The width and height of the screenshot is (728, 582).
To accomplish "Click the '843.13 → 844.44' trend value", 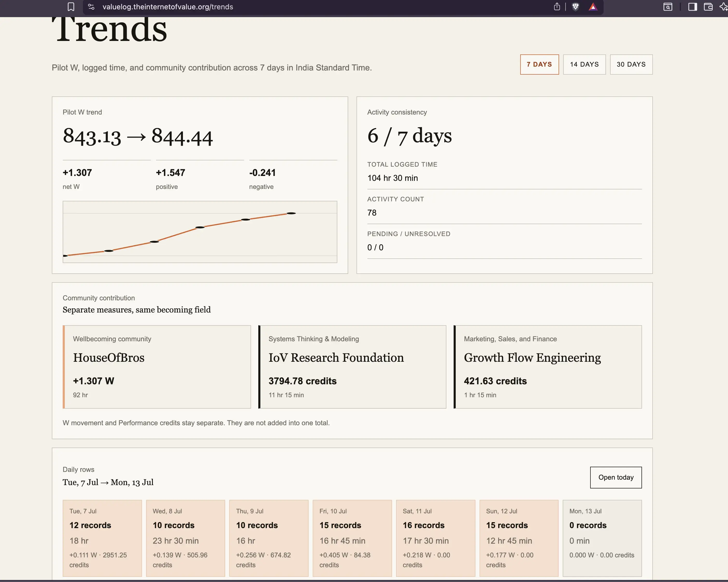I will point(138,137).
